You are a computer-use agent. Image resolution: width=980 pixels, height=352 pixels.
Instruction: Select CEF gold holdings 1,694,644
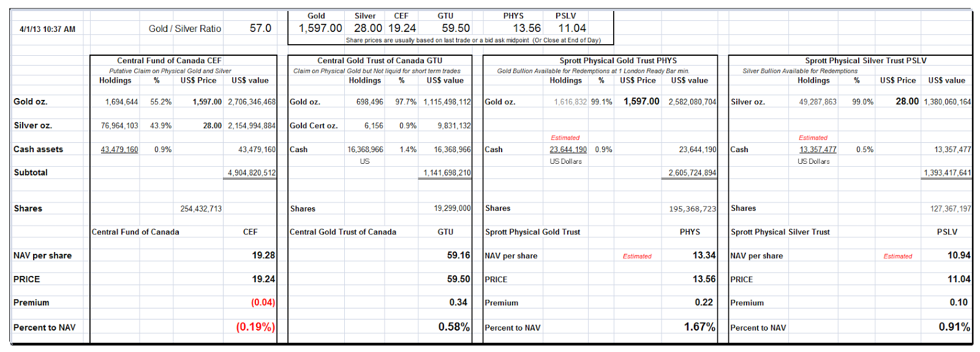pyautogui.click(x=121, y=102)
